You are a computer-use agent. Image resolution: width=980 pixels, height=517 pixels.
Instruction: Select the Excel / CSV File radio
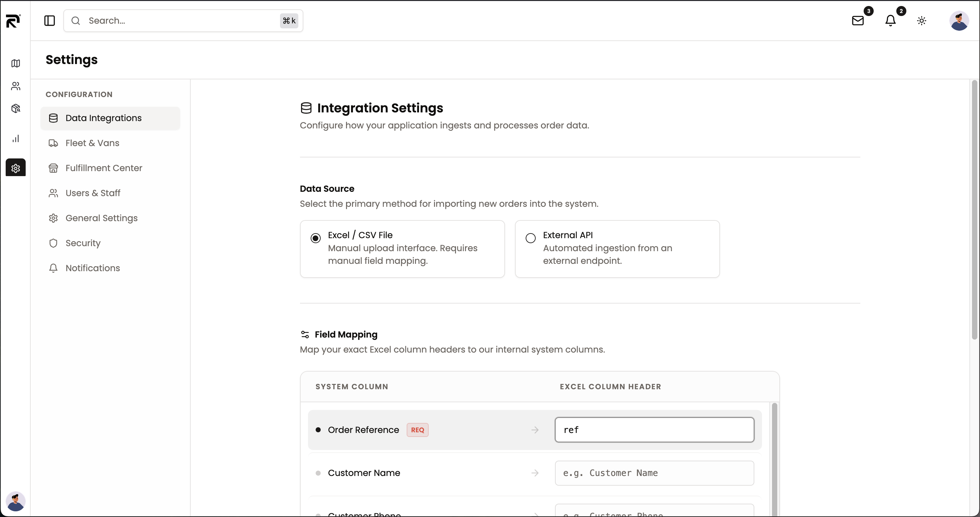[x=315, y=238]
